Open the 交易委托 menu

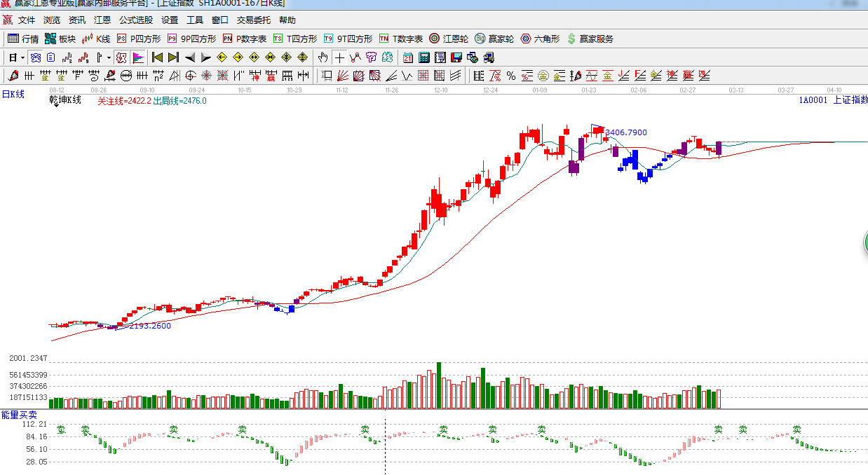pos(254,20)
